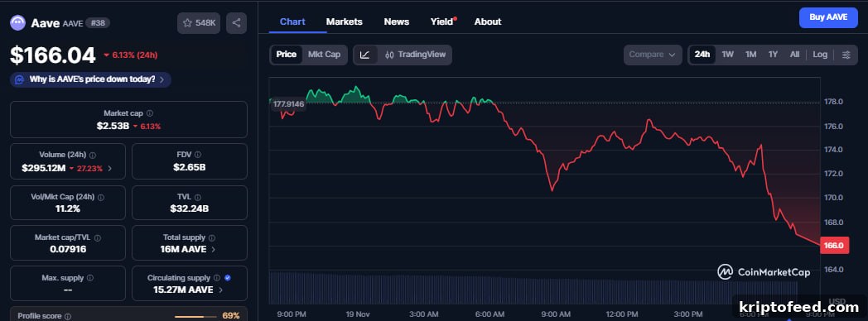Choose 1Y time range
The width and height of the screenshot is (868, 321).
point(773,55)
